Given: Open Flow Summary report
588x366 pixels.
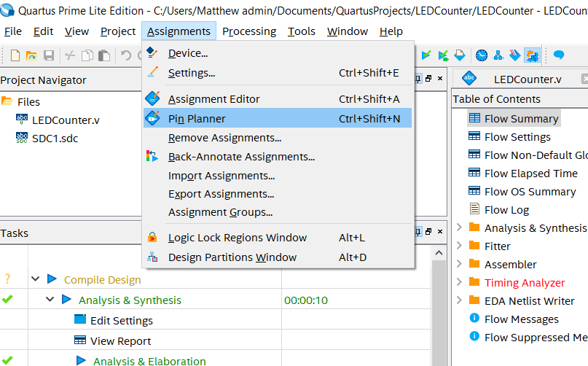Looking at the screenshot, I should click(521, 119).
